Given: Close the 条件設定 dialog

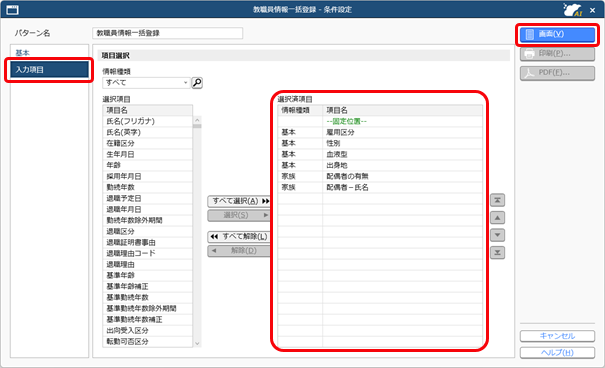Looking at the screenshot, I should coord(593,10).
